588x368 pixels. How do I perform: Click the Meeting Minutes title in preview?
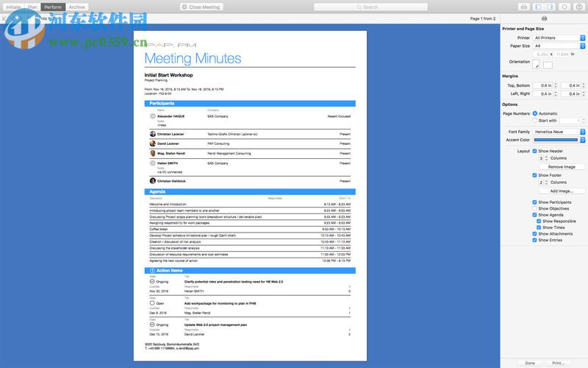click(x=193, y=58)
